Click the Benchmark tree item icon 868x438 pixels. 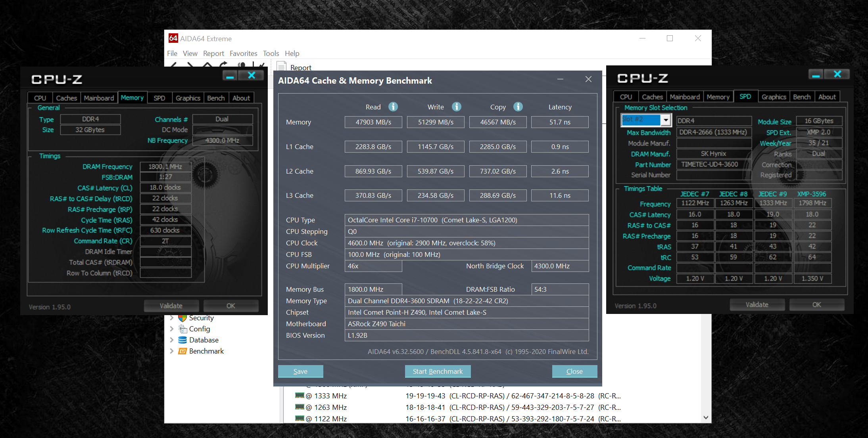coord(182,351)
